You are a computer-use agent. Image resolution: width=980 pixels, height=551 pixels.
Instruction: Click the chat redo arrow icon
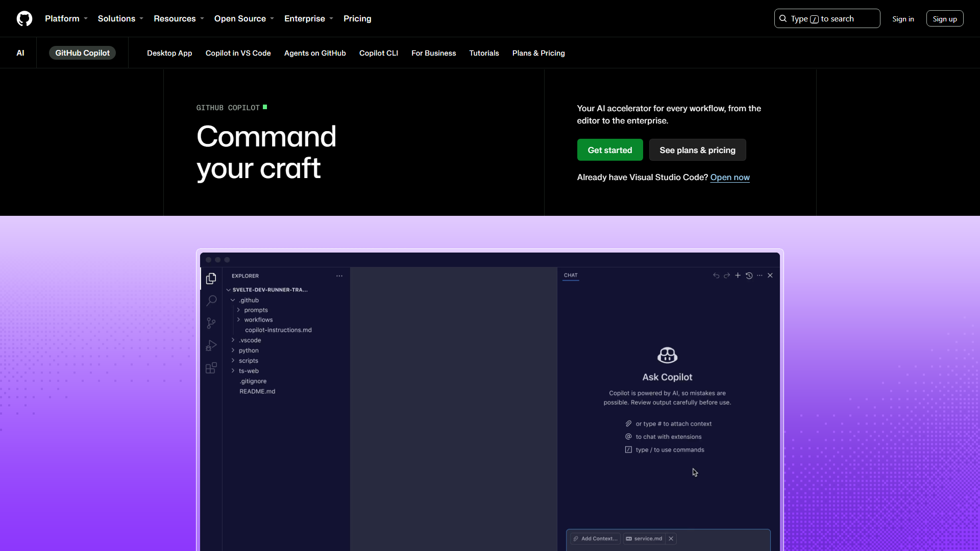pyautogui.click(x=727, y=275)
